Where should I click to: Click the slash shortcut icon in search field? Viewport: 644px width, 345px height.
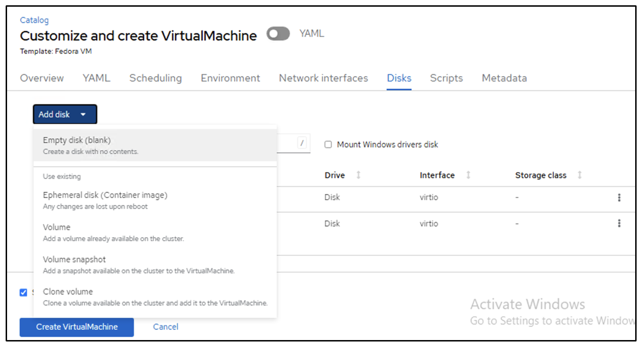[x=302, y=143]
